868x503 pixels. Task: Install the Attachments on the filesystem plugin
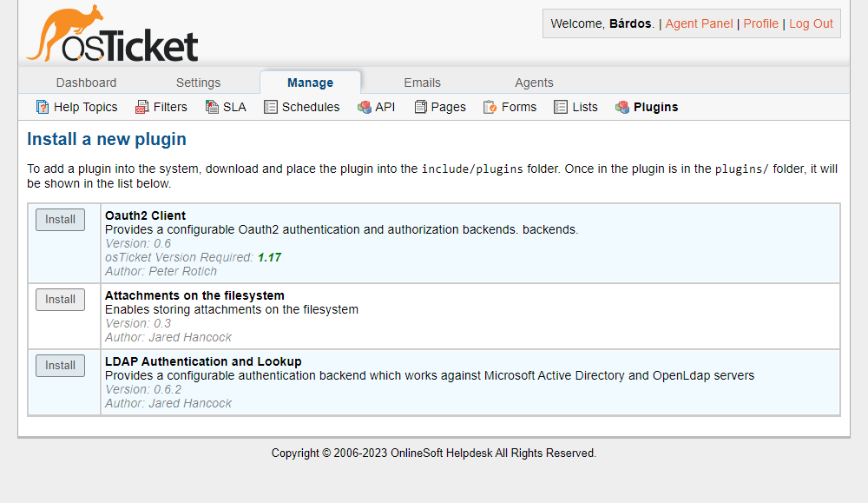(x=60, y=299)
